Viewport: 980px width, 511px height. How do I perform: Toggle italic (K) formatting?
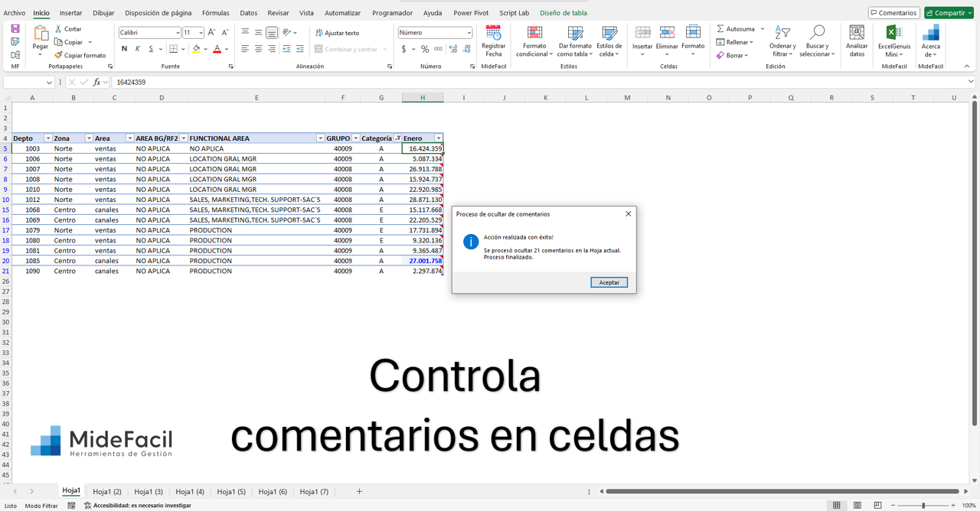pyautogui.click(x=138, y=49)
